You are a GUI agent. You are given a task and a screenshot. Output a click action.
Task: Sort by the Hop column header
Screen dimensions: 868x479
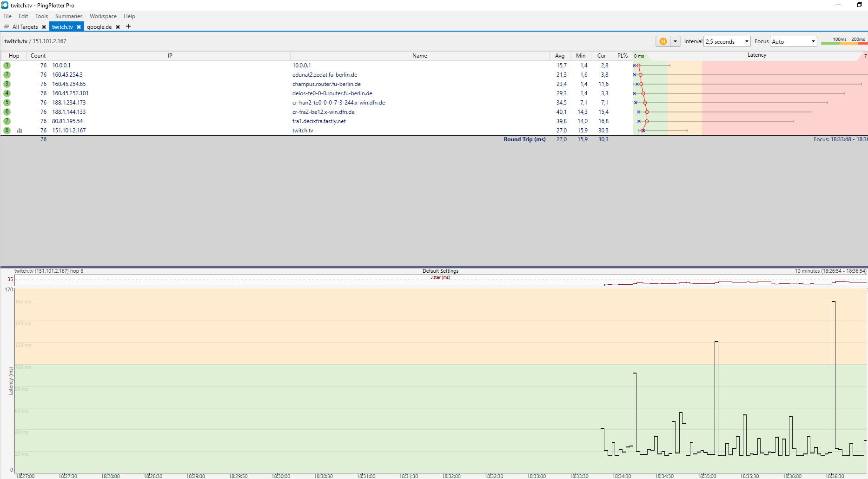tap(14, 56)
